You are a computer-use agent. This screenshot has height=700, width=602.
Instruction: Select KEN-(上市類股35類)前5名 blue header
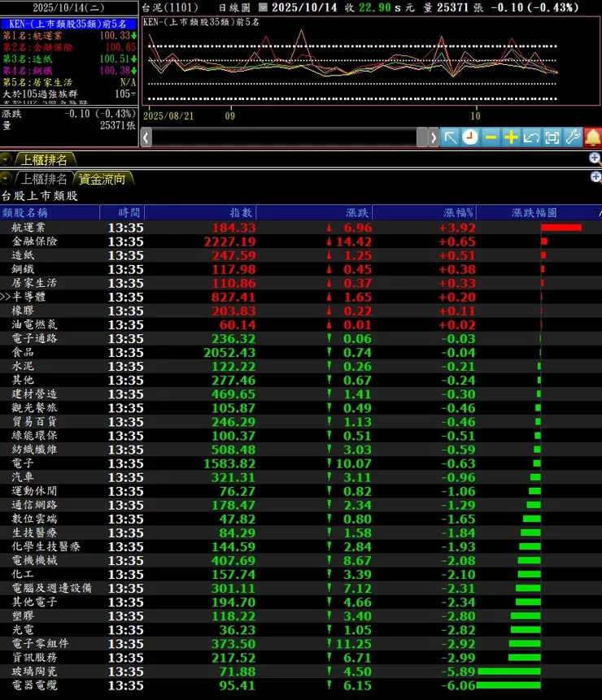click(x=69, y=24)
